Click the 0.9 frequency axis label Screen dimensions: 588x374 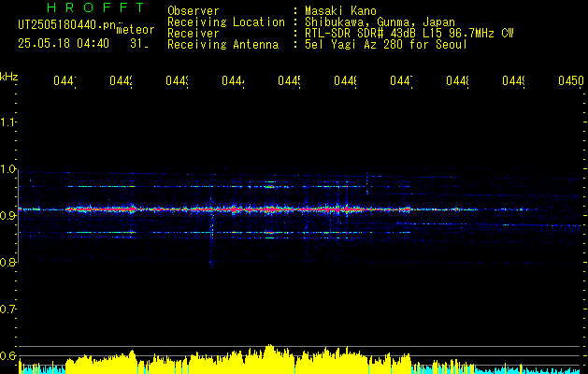pos(7,216)
